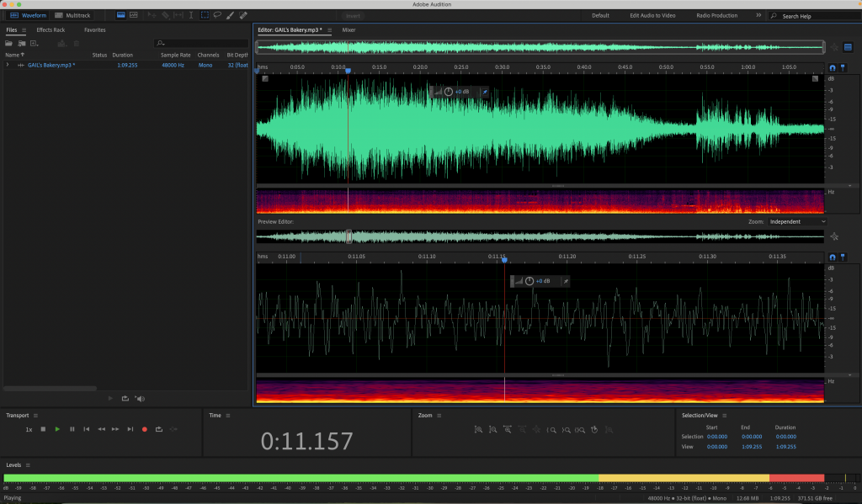Toggle the Spectral Frequency Display button
862x504 pixels.
[x=121, y=15]
